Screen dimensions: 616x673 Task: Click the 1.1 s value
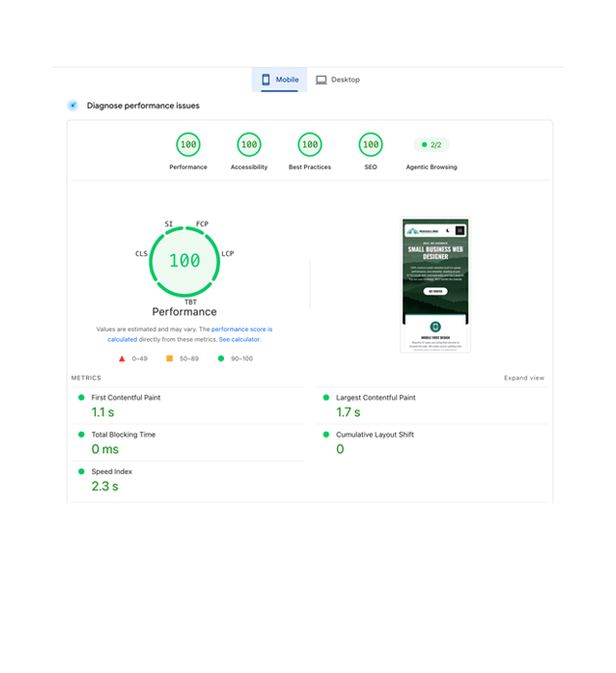pyautogui.click(x=103, y=412)
